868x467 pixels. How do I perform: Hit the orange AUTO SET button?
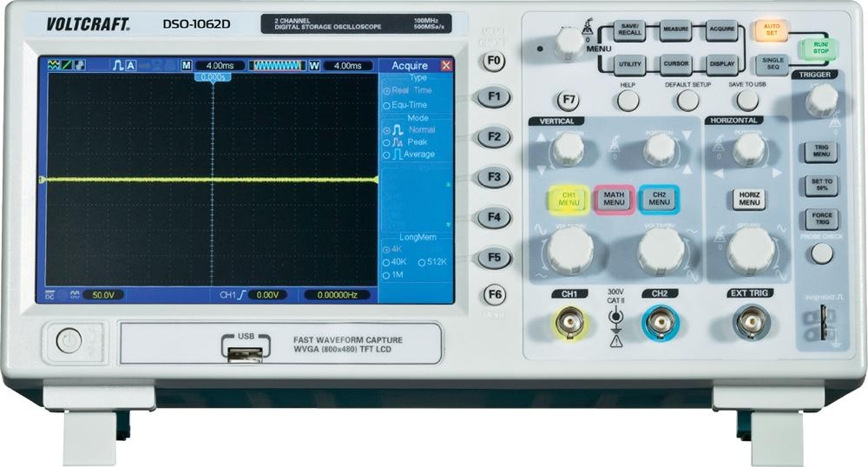[771, 30]
